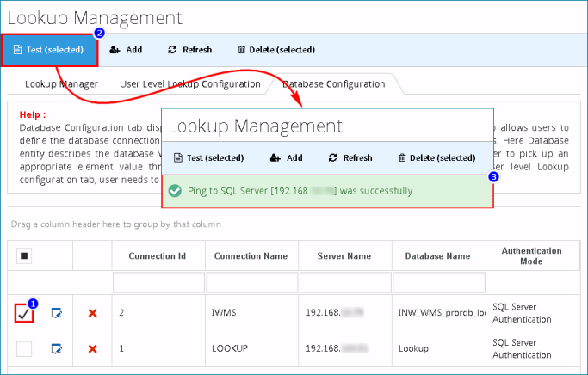Click document icon in inset panel toolbar

click(x=178, y=157)
